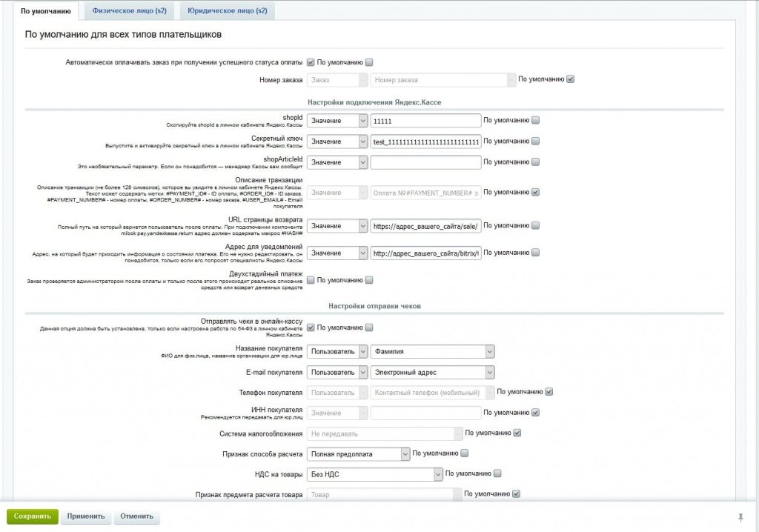
Task: Click the Настройки подключения Яндекс.Кассе heading
Action: coord(374,102)
